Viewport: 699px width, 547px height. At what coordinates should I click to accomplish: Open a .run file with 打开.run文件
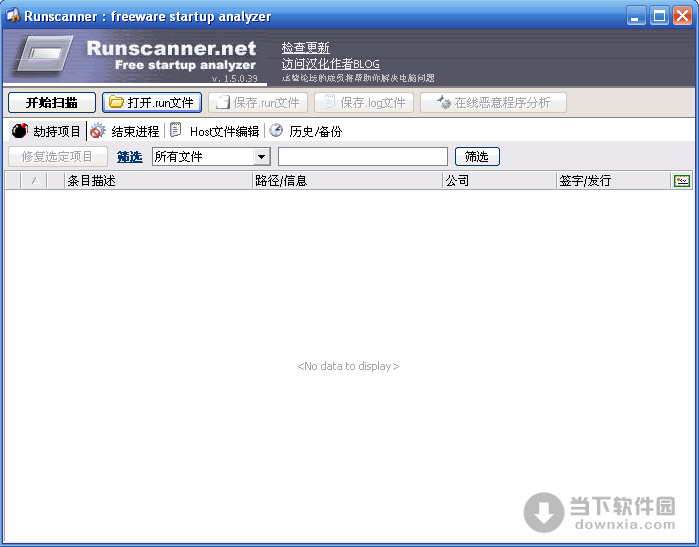coord(152,103)
